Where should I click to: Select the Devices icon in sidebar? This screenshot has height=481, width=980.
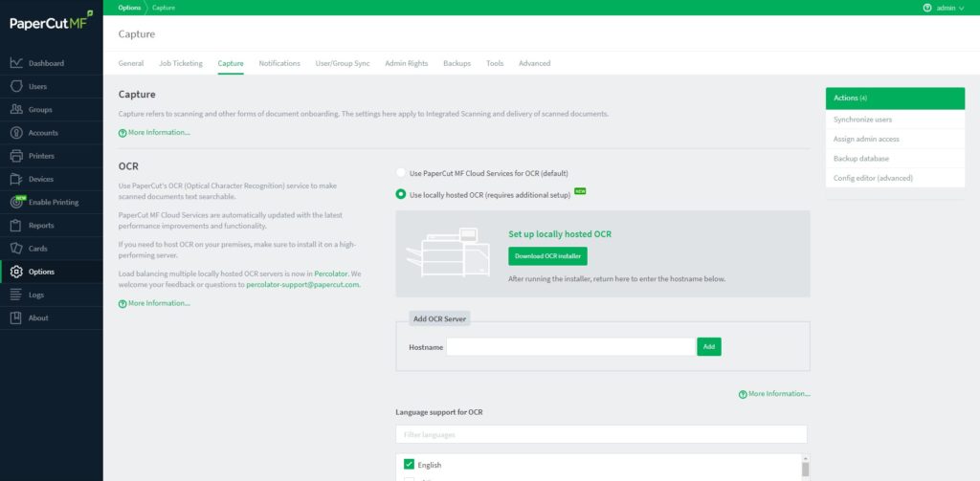tap(16, 179)
